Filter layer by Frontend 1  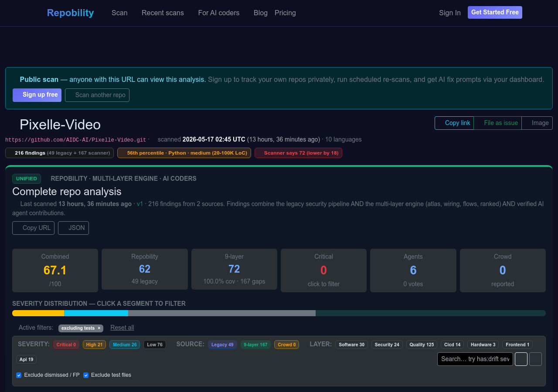517,345
